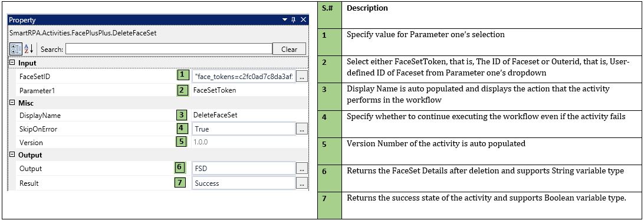Collapse the Misc property group
Image resolution: width=644 pixels, height=220 pixels.
point(12,103)
